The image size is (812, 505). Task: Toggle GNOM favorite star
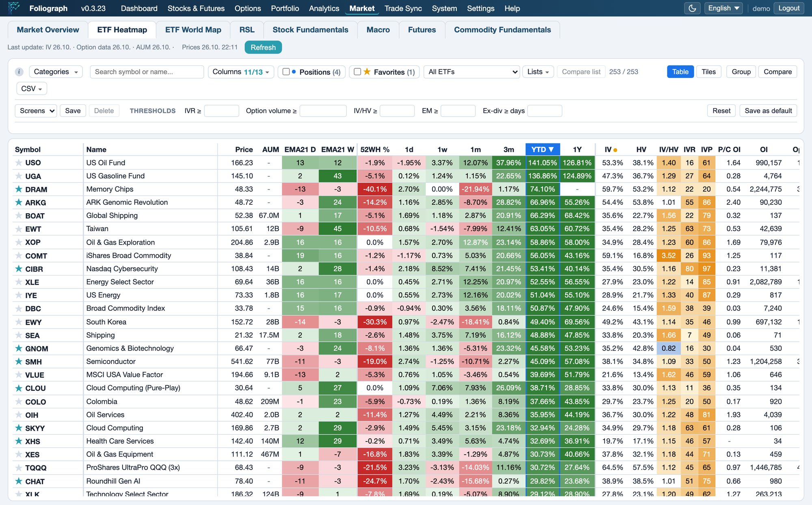coord(19,348)
